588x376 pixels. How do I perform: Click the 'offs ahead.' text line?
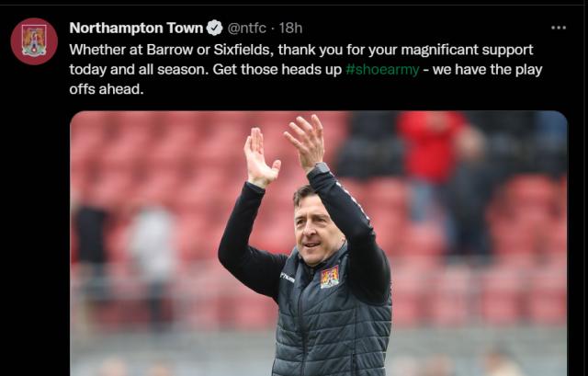pos(107,89)
